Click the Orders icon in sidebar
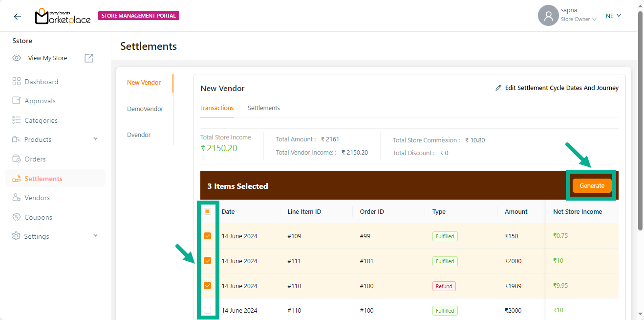This screenshot has height=320, width=644. point(17,159)
